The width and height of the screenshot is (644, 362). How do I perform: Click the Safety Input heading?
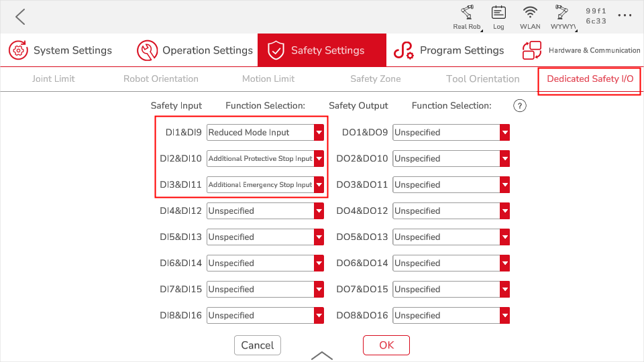pos(176,106)
